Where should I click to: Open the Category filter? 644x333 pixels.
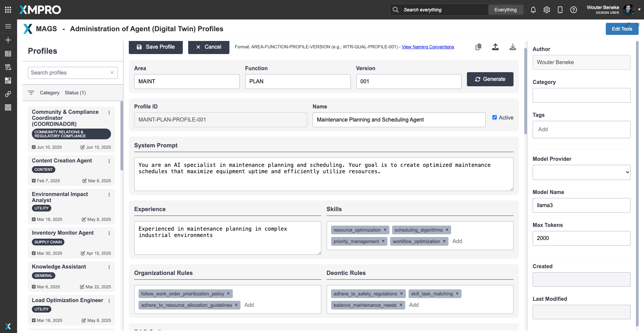tap(49, 93)
